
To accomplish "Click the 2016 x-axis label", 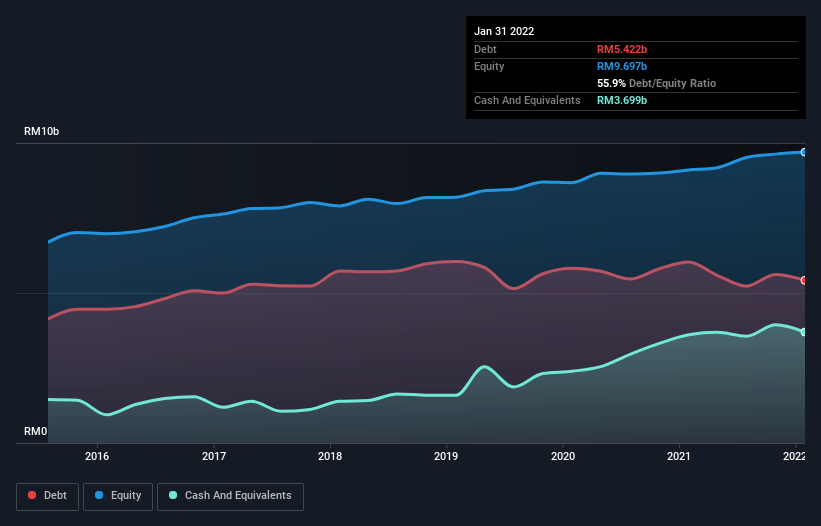I will pyautogui.click(x=97, y=456).
